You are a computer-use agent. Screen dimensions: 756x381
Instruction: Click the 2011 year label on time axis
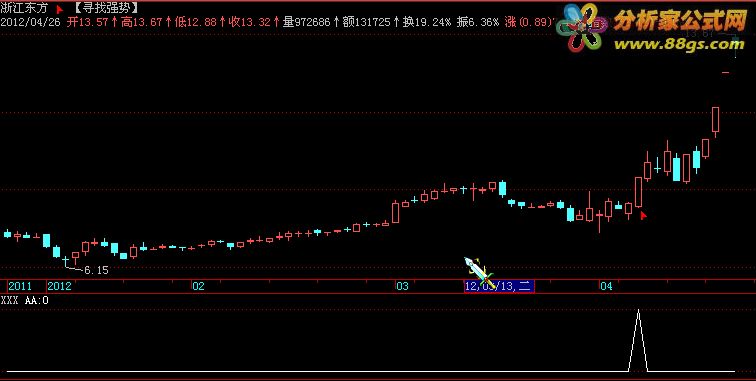coord(20,286)
